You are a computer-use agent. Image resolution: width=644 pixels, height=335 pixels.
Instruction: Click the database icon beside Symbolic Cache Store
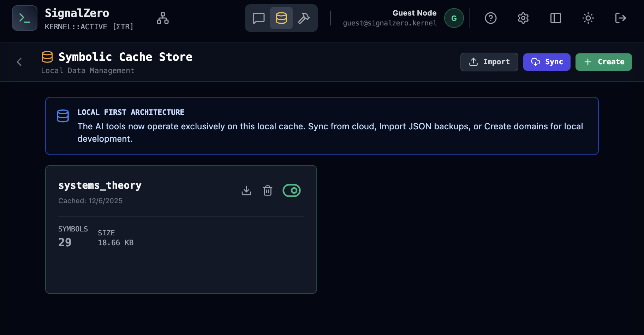coord(47,57)
